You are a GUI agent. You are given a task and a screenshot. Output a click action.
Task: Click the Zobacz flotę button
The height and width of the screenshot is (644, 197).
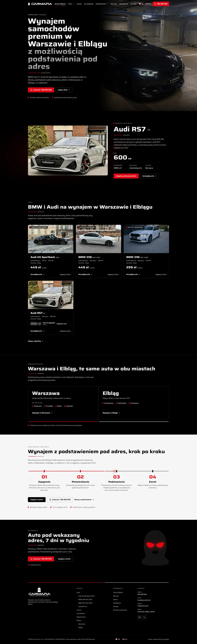point(64,90)
